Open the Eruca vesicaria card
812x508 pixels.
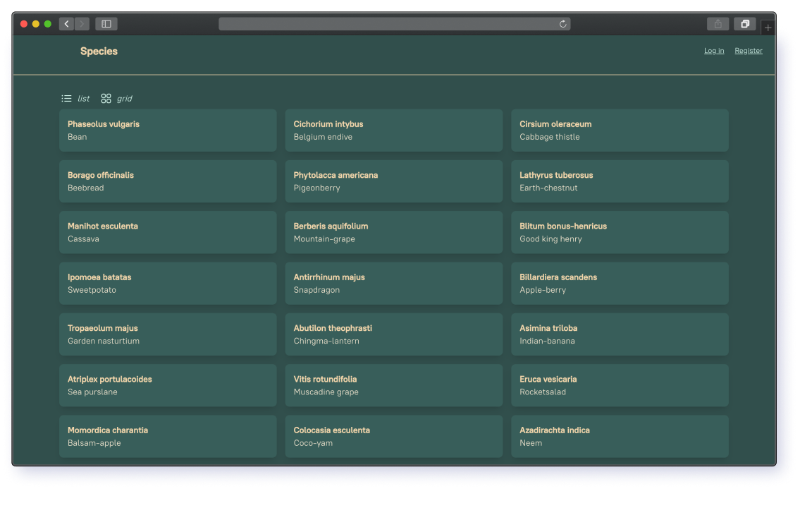tap(620, 386)
